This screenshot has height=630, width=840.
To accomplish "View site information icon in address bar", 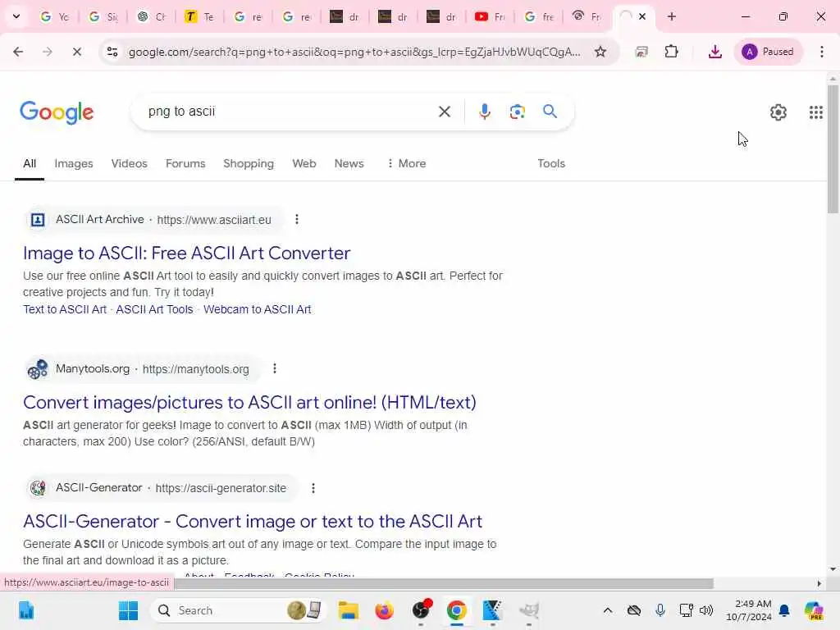I will click(112, 52).
